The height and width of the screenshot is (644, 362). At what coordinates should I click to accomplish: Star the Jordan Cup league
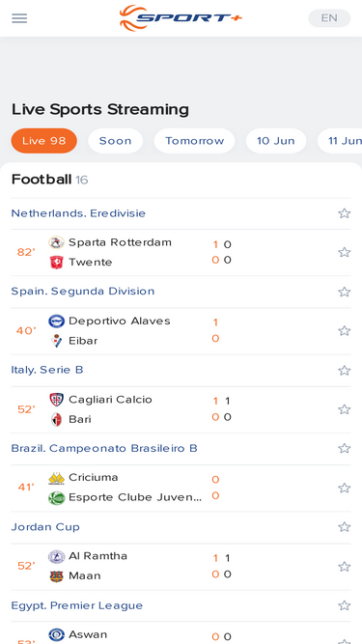[345, 527]
